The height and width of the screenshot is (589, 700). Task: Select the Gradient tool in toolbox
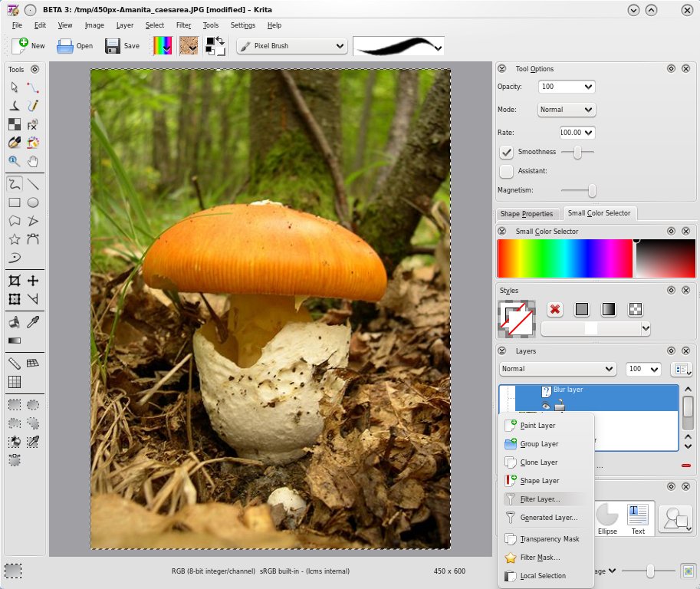[15, 341]
